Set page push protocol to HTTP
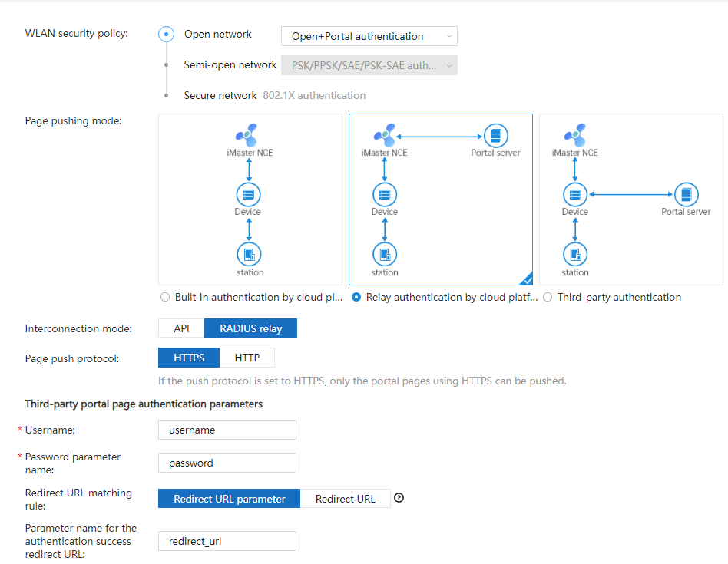This screenshot has height=564, width=728. (x=247, y=358)
